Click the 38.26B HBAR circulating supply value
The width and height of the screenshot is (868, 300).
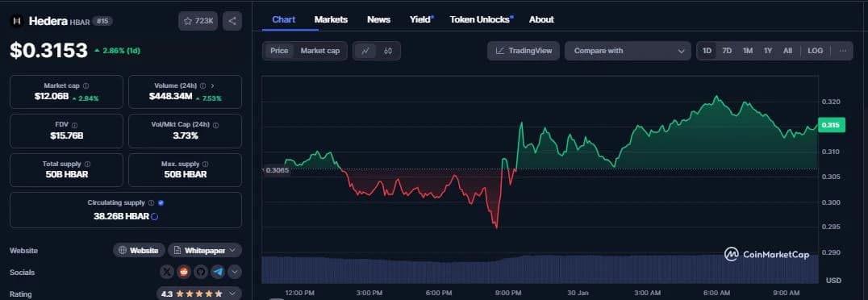[121, 216]
